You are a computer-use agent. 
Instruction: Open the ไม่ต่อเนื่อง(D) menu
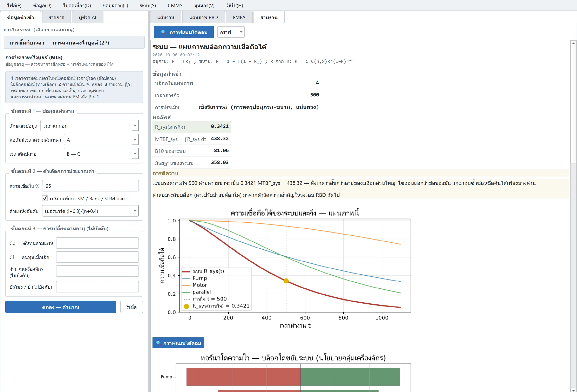(x=77, y=5)
